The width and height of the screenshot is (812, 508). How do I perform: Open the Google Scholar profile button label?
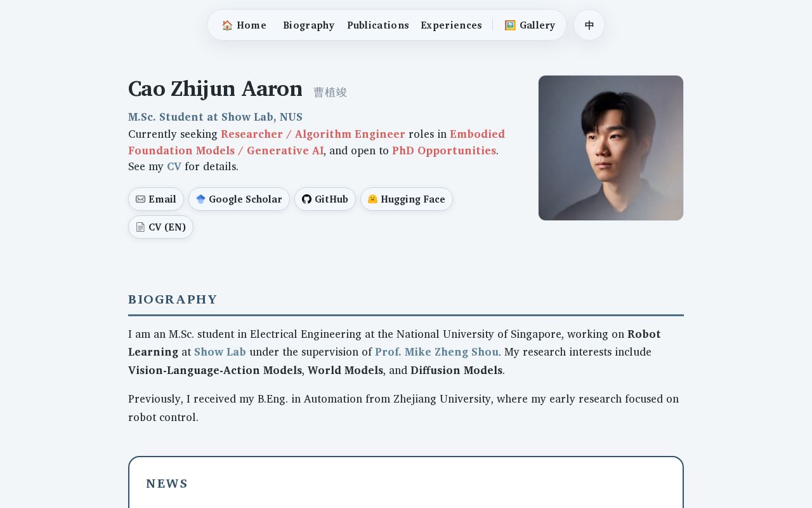click(x=246, y=199)
